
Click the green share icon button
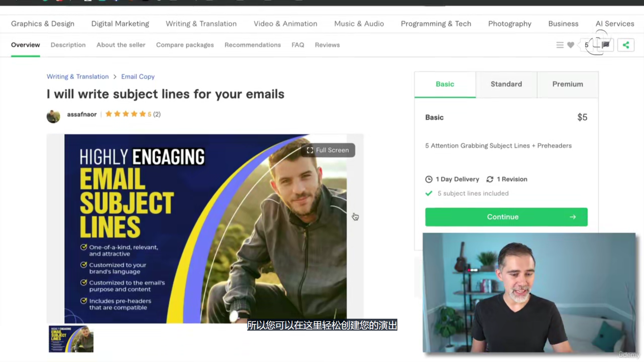click(626, 45)
